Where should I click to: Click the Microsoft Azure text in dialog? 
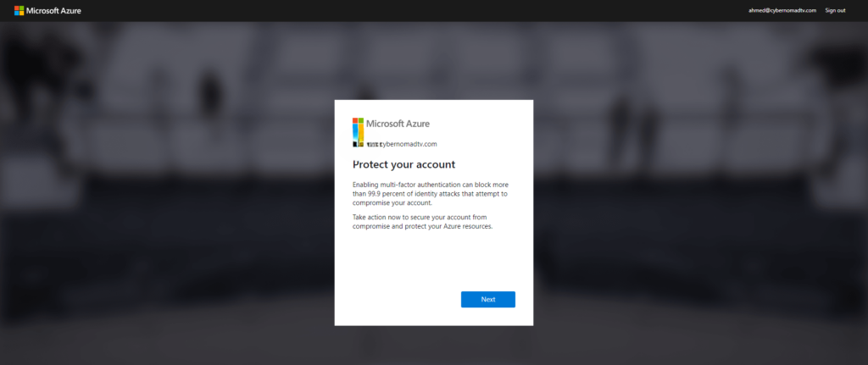coord(398,124)
